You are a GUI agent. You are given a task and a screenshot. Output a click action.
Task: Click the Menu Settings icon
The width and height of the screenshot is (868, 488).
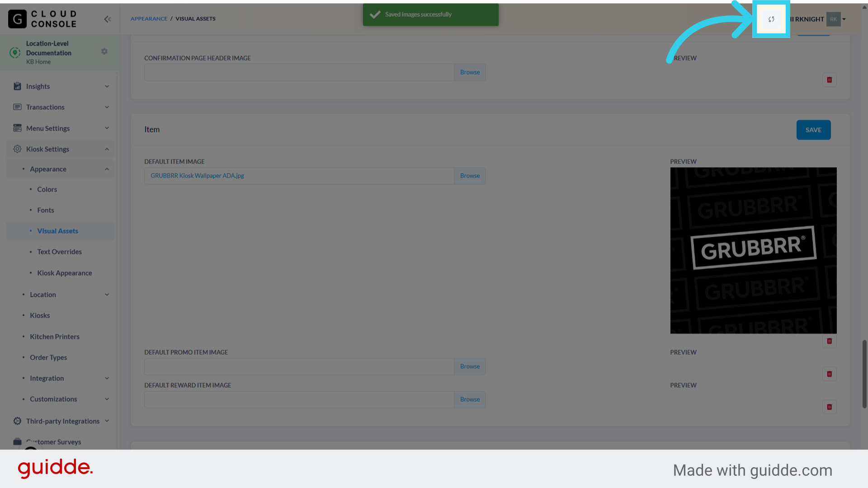tap(17, 128)
